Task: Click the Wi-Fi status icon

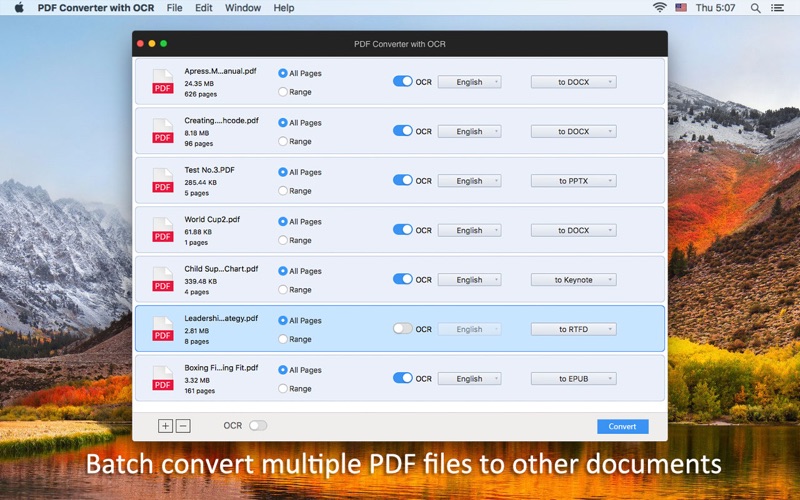Action: click(x=660, y=8)
